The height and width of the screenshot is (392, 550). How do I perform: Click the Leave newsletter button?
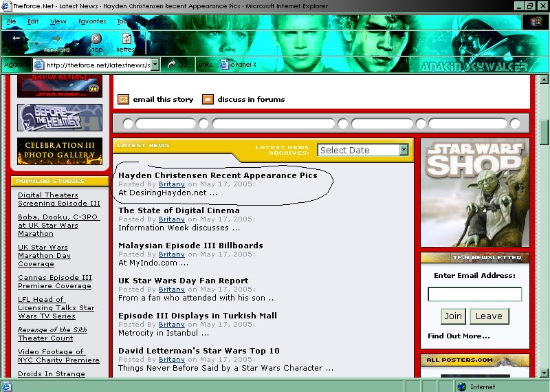tap(489, 316)
